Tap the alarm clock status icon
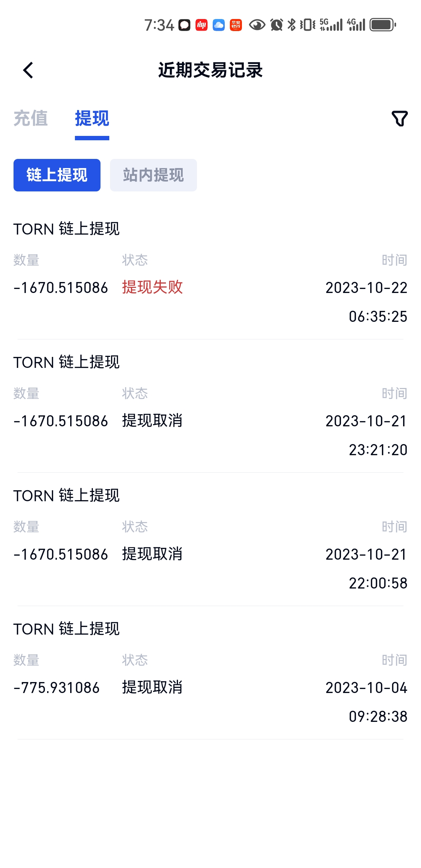This screenshot has width=421, height=868. (x=277, y=25)
